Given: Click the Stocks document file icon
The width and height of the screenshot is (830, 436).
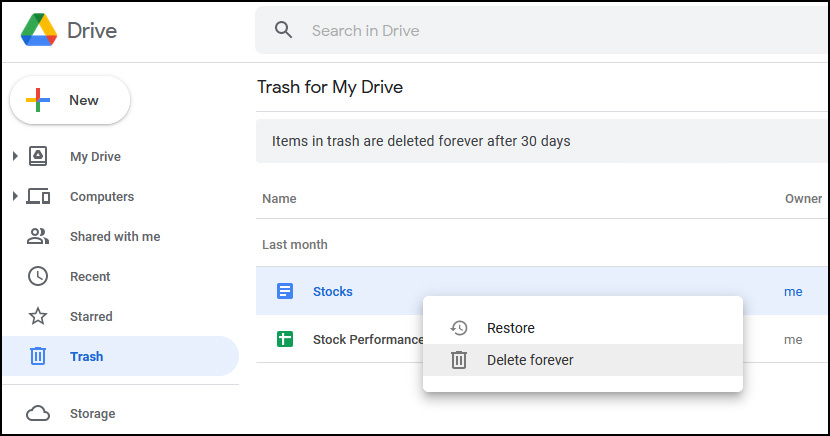Looking at the screenshot, I should click(x=285, y=291).
